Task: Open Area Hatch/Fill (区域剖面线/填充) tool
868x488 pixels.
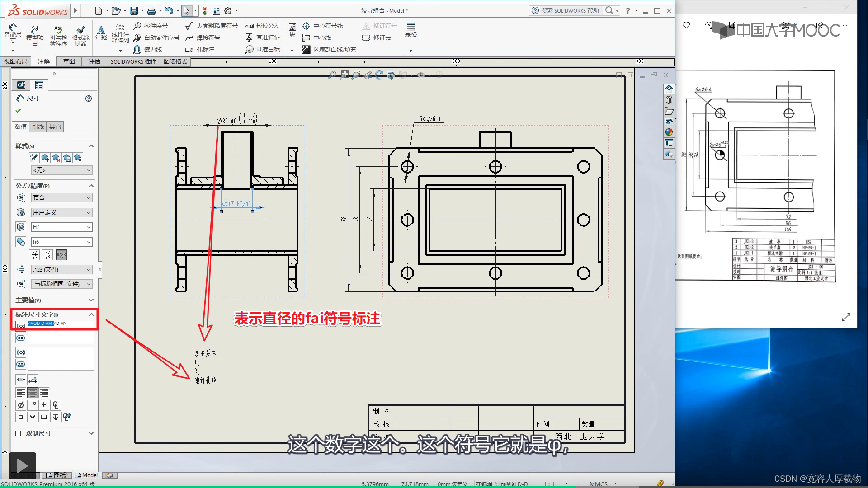Action: [x=330, y=49]
